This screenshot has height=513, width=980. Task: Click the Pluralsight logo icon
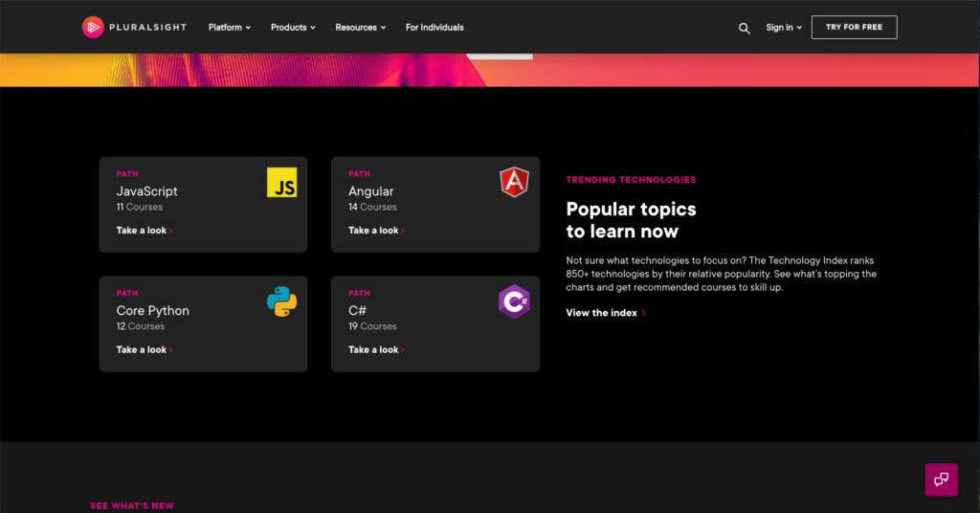click(x=93, y=27)
